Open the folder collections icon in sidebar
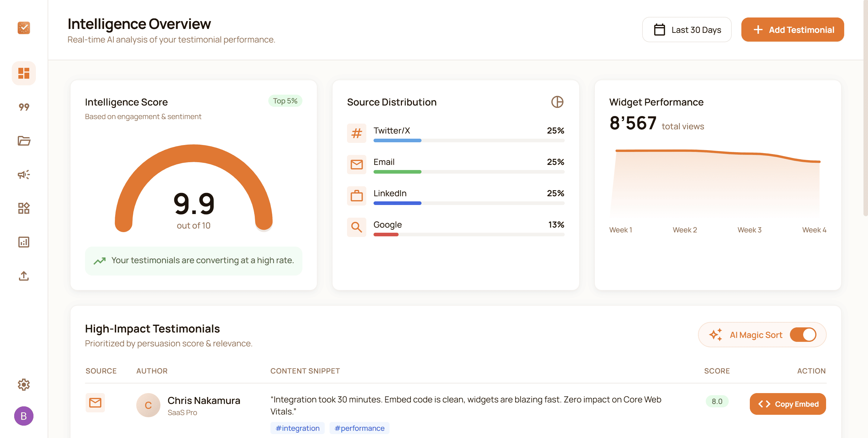 [x=24, y=141]
